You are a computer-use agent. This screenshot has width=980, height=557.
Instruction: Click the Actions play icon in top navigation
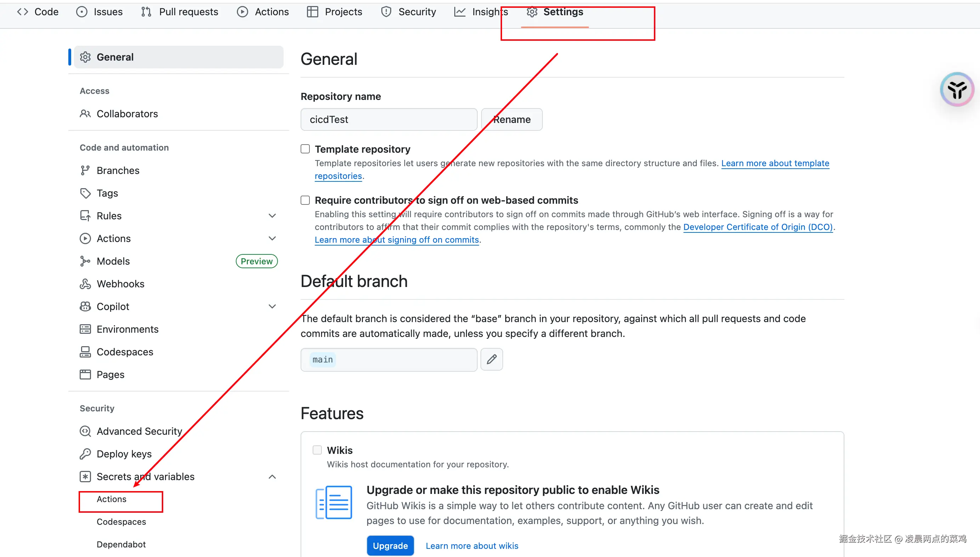[x=242, y=12]
